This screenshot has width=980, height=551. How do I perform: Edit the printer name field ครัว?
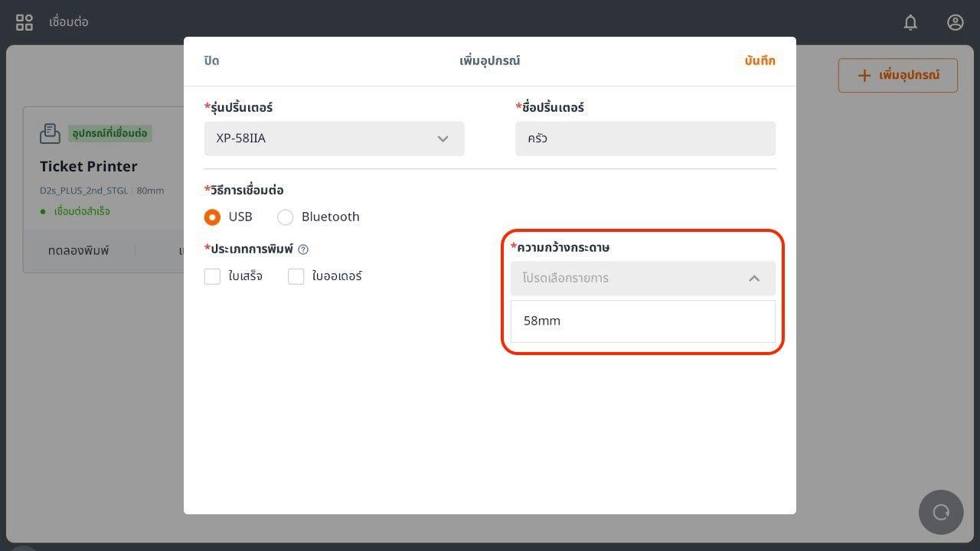tap(645, 139)
